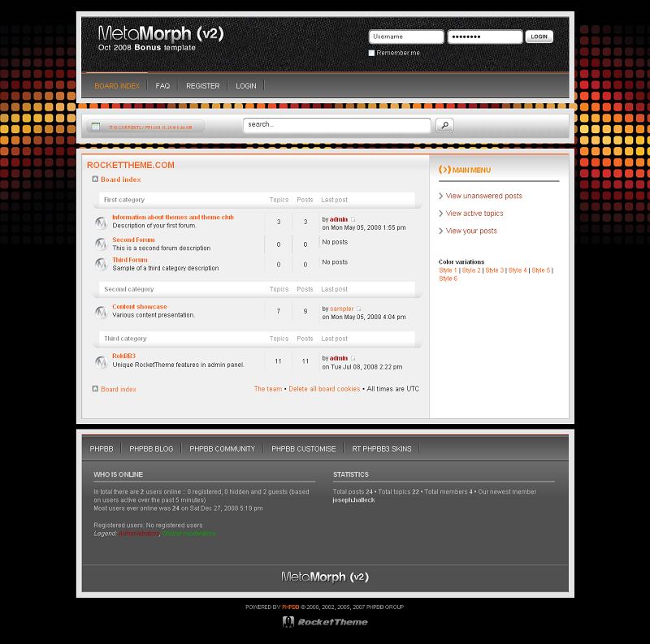Open the Content showcase forum
The width and height of the screenshot is (650, 644).
140,307
